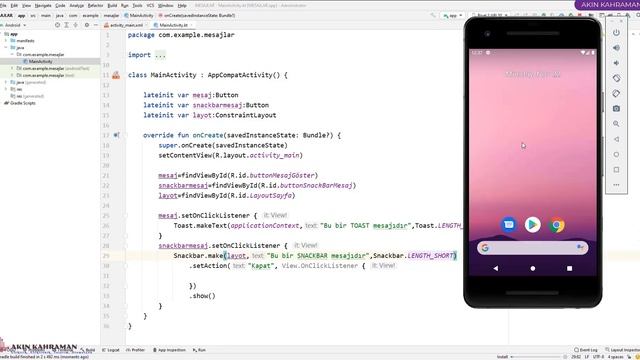Open Layout Inspector in status bar

point(622,350)
